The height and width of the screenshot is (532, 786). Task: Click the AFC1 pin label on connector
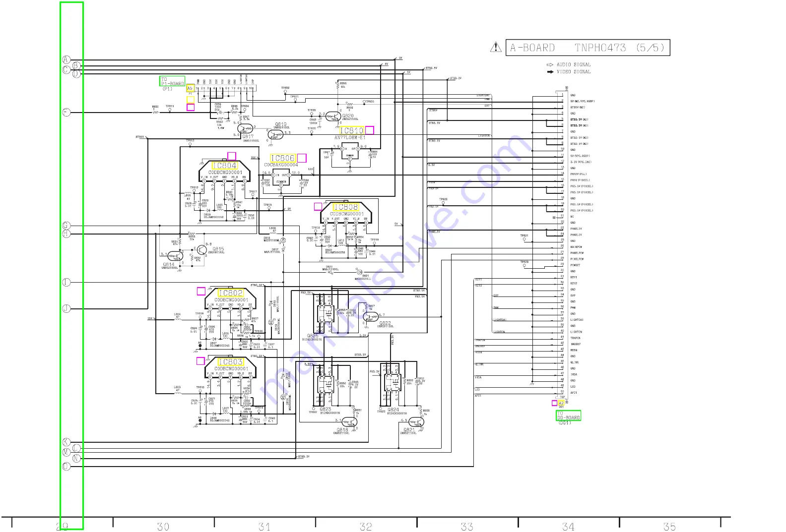(x=574, y=393)
